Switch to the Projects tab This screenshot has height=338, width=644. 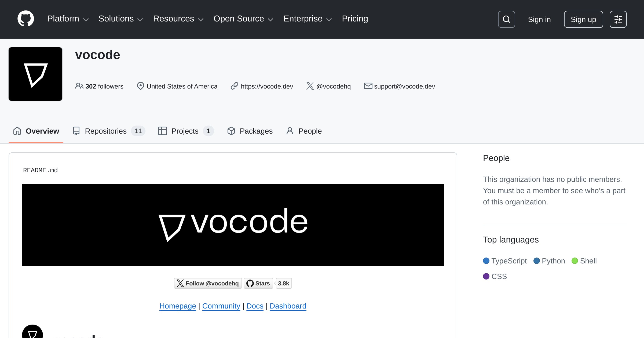pyautogui.click(x=186, y=131)
